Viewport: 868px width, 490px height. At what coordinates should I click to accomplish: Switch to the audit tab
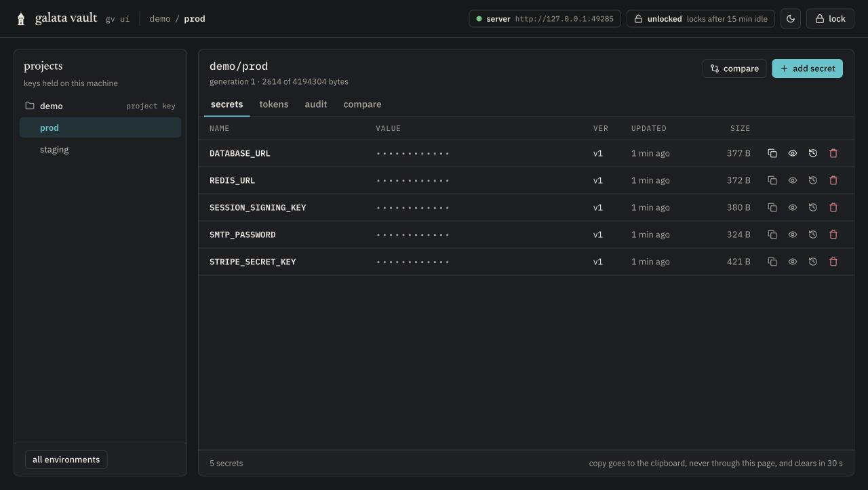(316, 104)
